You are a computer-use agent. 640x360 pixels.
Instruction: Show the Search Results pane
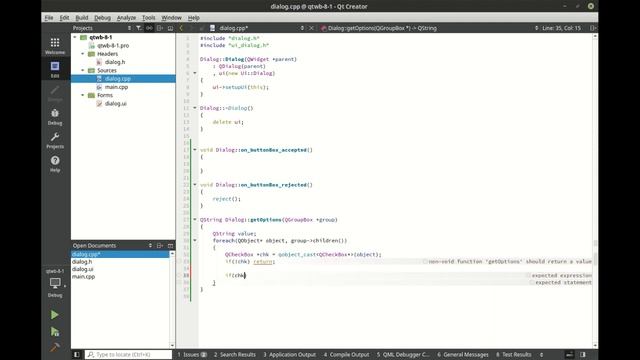coord(235,354)
